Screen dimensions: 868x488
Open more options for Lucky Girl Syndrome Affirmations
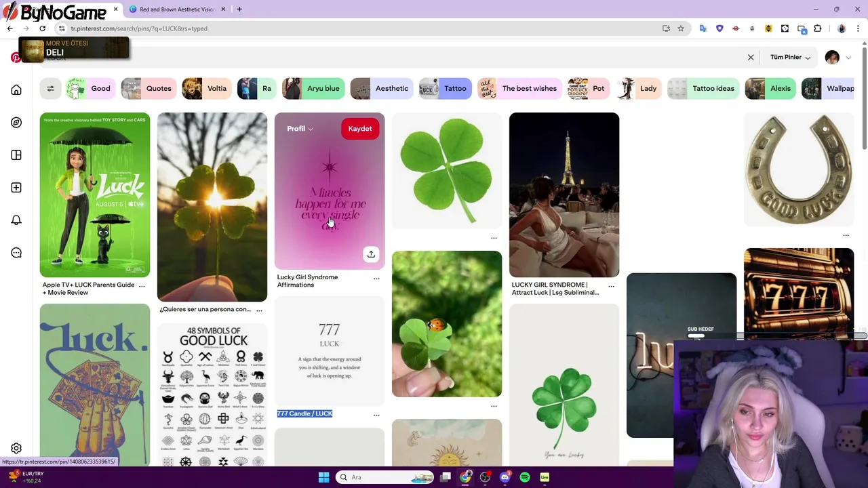[x=376, y=278]
